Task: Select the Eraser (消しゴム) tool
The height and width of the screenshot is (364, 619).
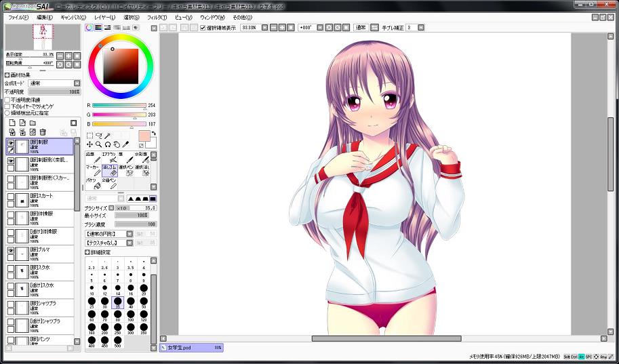Action: (111, 169)
